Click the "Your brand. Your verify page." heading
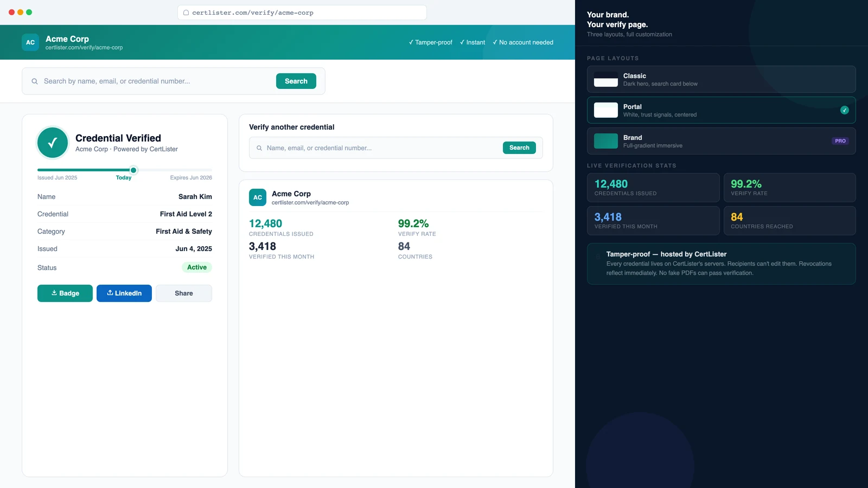The height and width of the screenshot is (488, 868). coord(617,20)
